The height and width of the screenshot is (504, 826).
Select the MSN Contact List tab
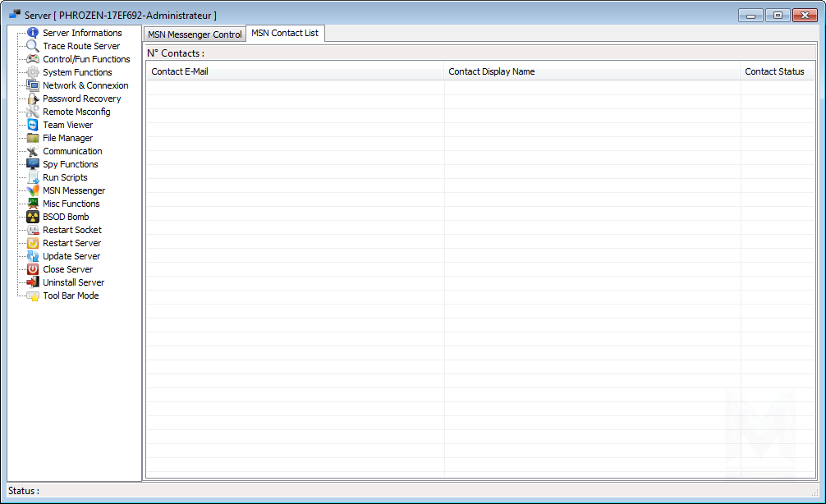285,33
